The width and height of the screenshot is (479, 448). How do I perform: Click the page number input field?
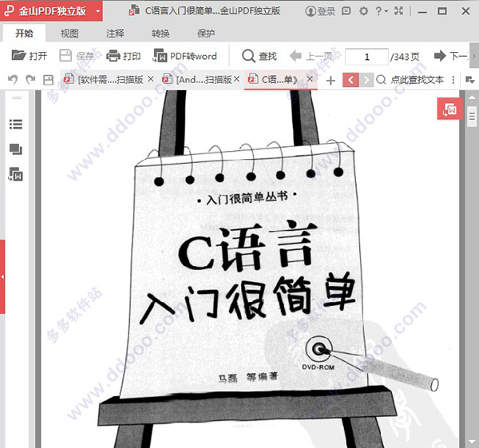366,57
